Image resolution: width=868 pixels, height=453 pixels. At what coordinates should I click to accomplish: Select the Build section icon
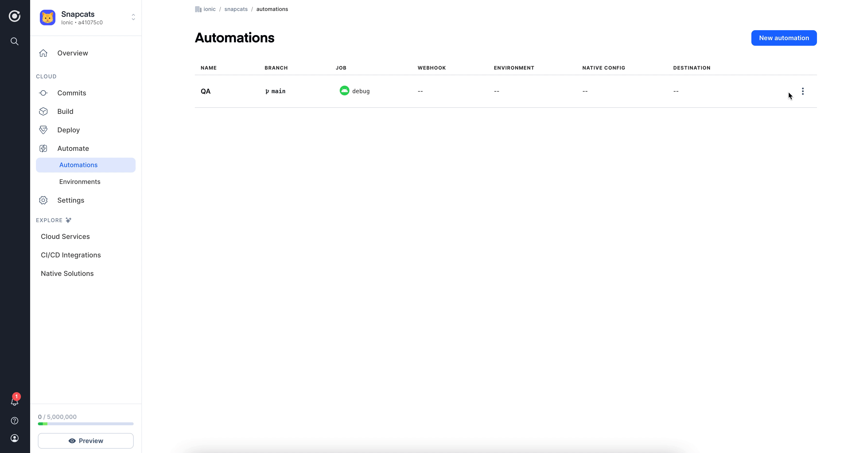[x=44, y=111]
